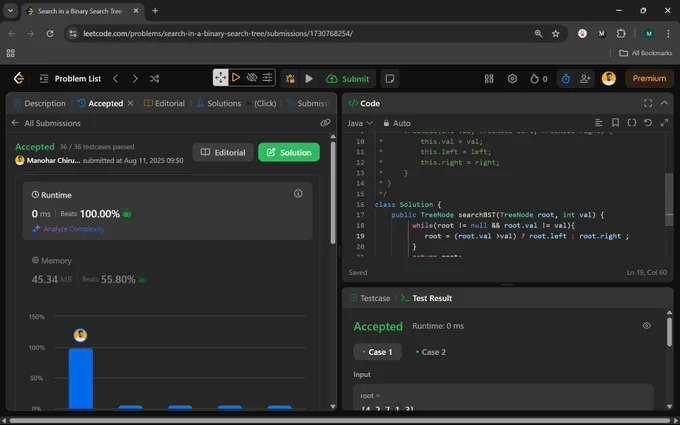Image resolution: width=680 pixels, height=425 pixels.
Task: Maximize Code panel fullscreen icon
Action: pos(648,103)
